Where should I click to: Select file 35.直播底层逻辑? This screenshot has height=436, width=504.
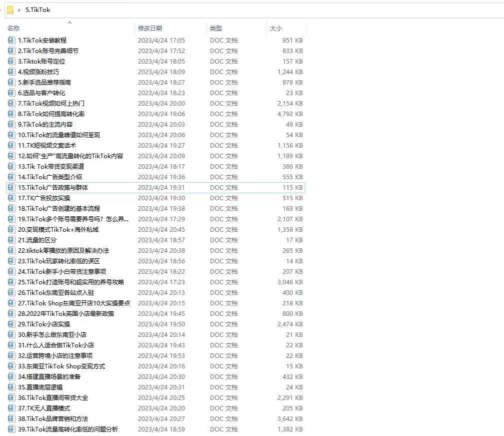40,387
